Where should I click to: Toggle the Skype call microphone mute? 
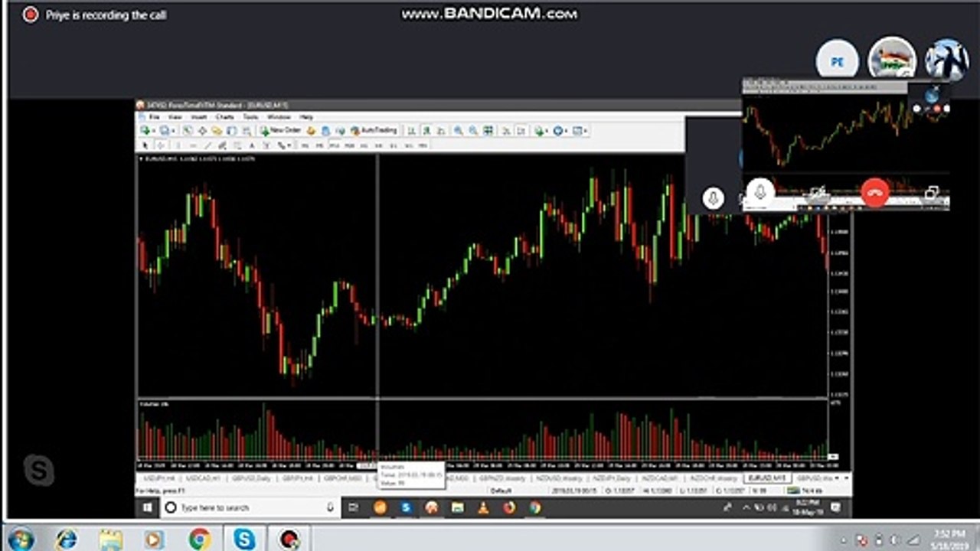tap(760, 191)
